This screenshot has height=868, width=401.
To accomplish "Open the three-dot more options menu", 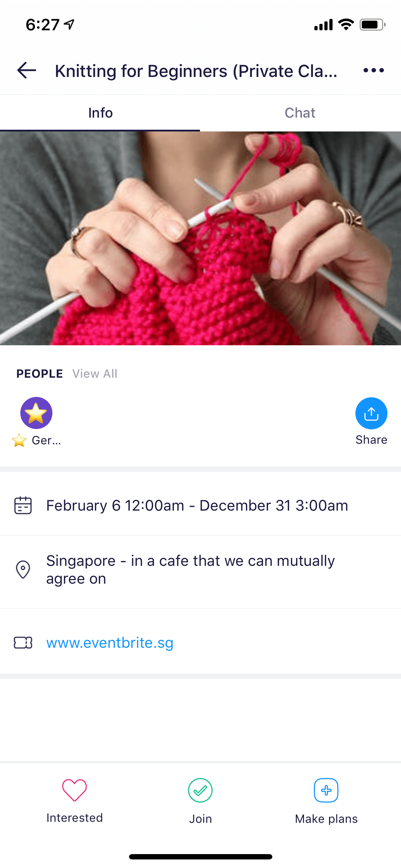I will (374, 70).
